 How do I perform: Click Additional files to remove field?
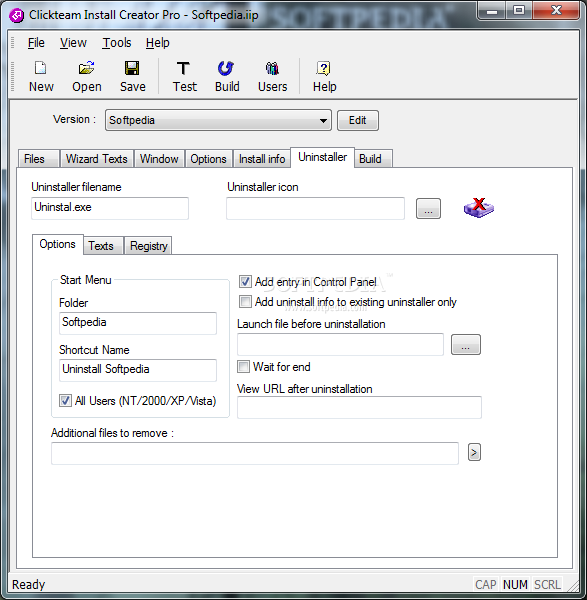(x=255, y=453)
